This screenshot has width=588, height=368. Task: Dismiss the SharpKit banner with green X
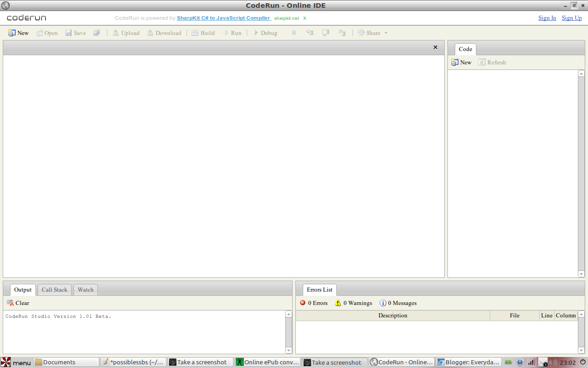pyautogui.click(x=305, y=18)
